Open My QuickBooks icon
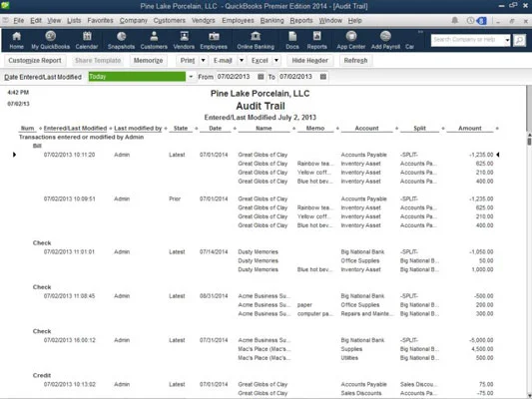This screenshot has height=399, width=532. (x=51, y=40)
